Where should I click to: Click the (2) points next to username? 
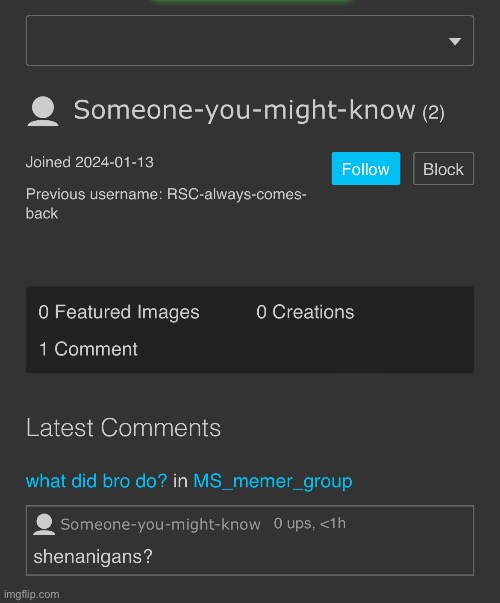click(433, 113)
